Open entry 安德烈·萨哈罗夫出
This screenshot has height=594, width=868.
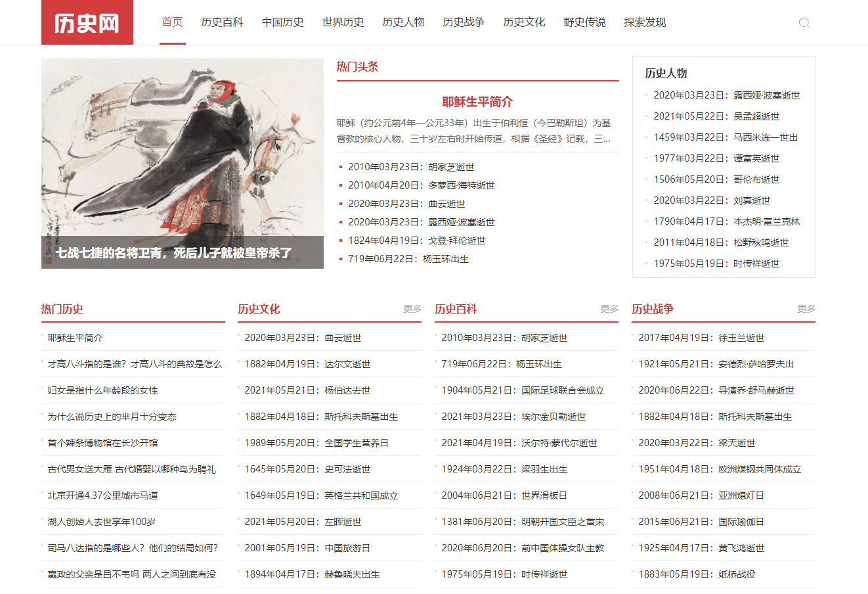[716, 364]
